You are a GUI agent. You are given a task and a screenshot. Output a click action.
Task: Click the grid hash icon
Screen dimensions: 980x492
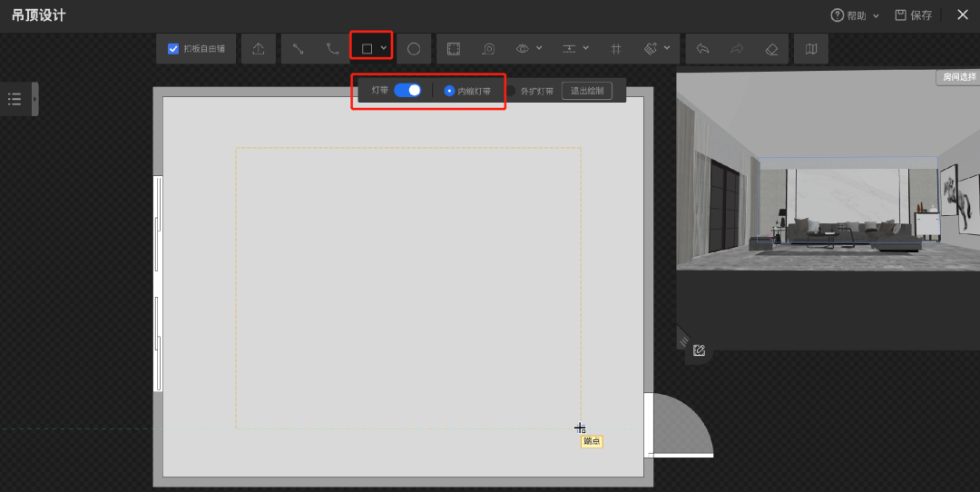pyautogui.click(x=615, y=49)
